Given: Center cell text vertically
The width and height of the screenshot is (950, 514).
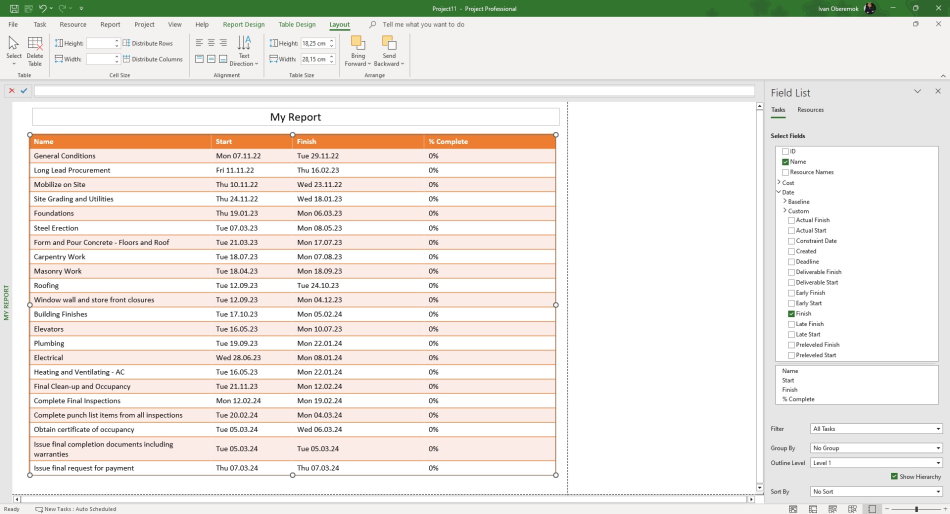Looking at the screenshot, I should [211, 59].
